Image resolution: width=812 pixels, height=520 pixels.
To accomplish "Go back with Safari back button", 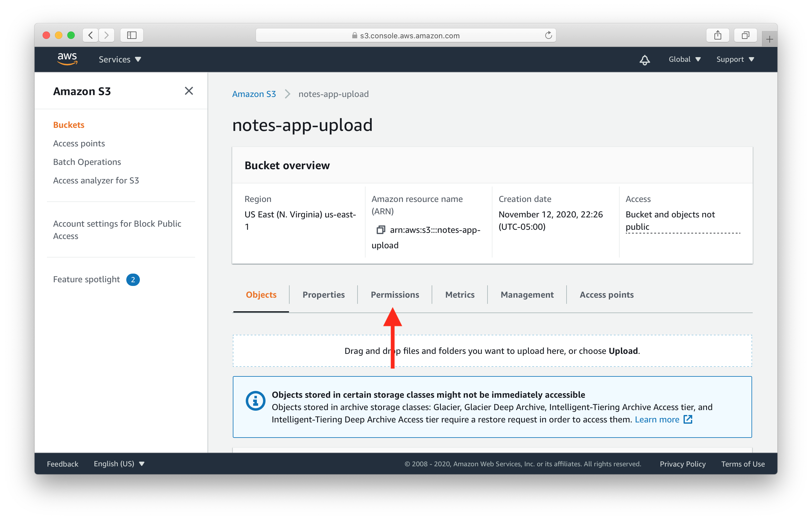I will pos(90,35).
